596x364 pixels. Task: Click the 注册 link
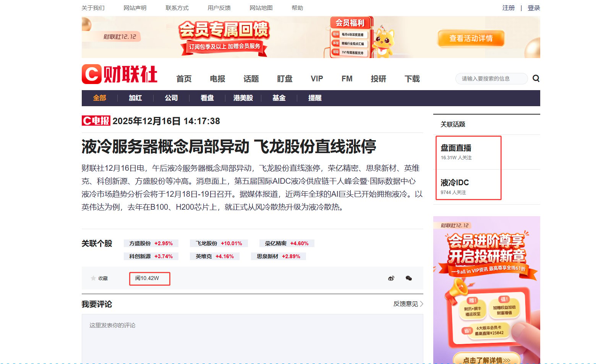tap(509, 8)
